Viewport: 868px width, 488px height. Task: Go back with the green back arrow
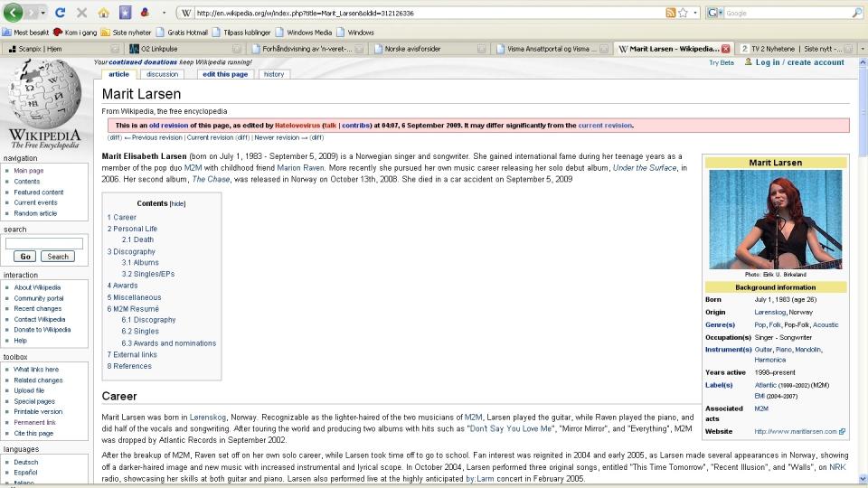(x=14, y=12)
